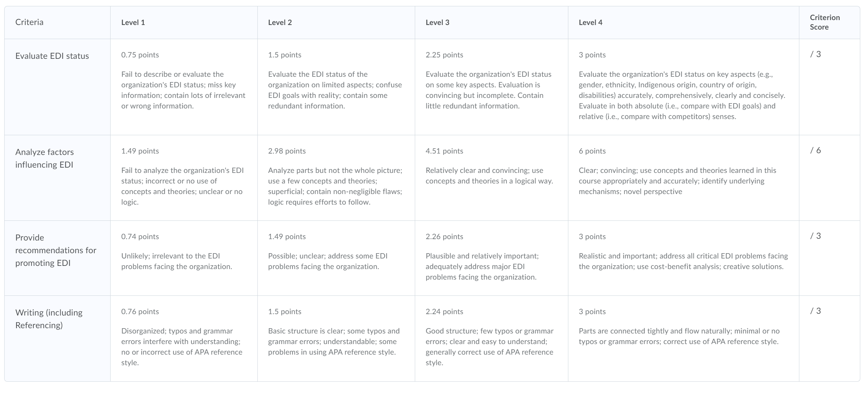Select the 'Analyze factors influencing EDI' criterion label
The image size is (868, 393).
click(x=44, y=158)
